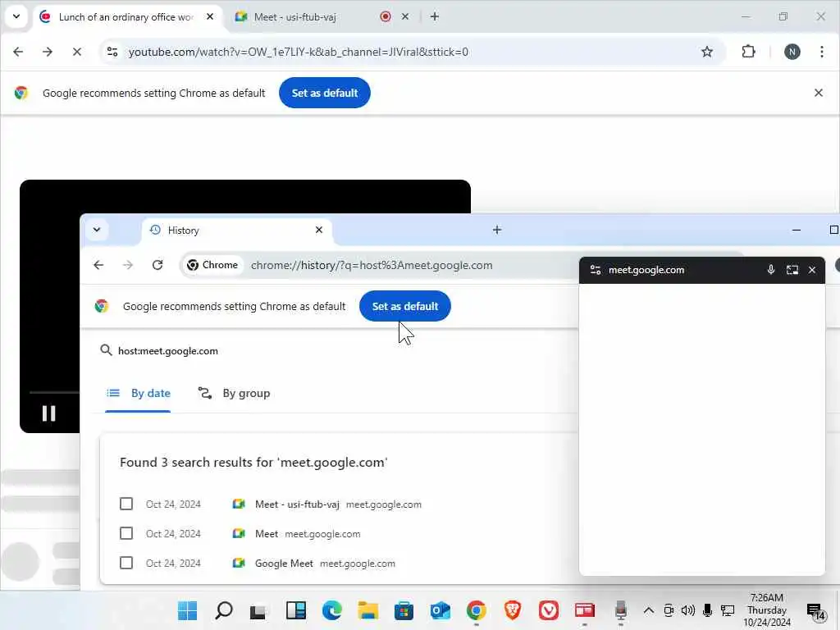This screenshot has height=630, width=840.
Task: Open Microsoft Store from taskbar
Action: [x=404, y=610]
